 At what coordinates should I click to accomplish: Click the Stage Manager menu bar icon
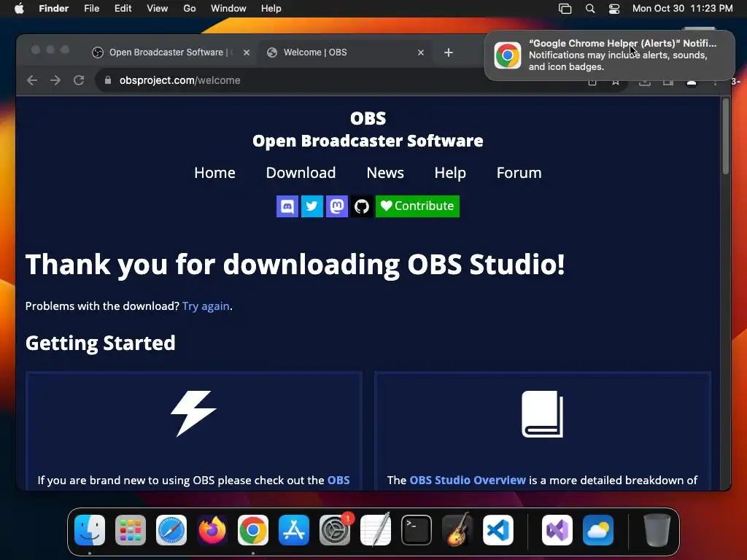(565, 9)
